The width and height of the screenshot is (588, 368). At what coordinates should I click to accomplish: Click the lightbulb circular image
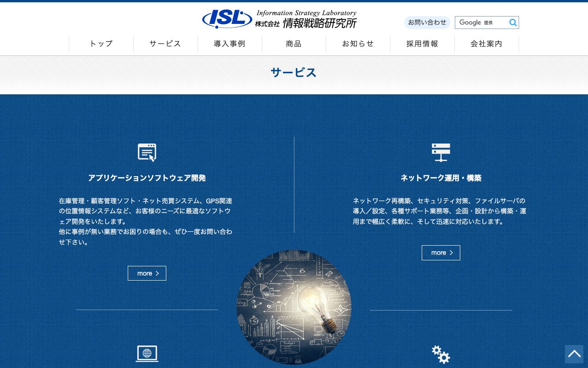(294, 307)
